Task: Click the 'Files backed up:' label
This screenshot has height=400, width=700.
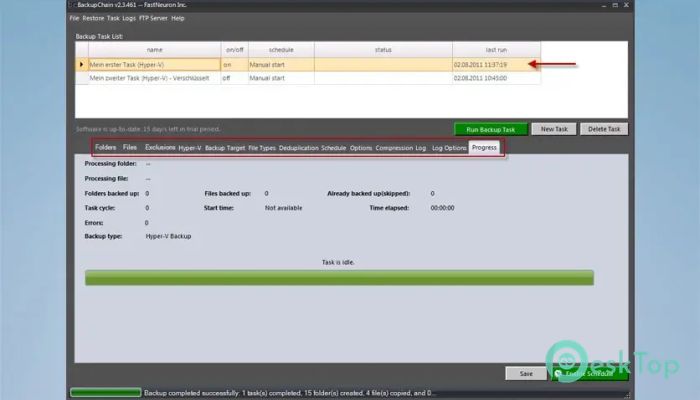Action: point(227,193)
